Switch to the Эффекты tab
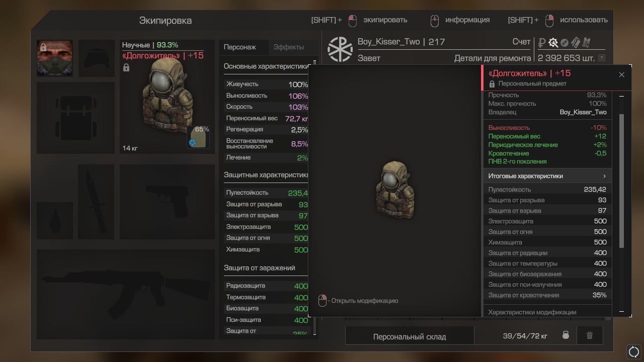Screen dimensions: 644x362 tap(289, 47)
